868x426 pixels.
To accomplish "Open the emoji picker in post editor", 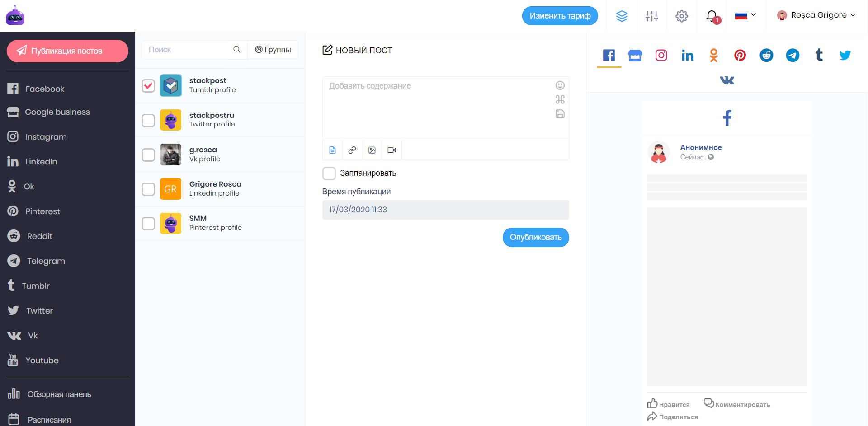I will (560, 85).
